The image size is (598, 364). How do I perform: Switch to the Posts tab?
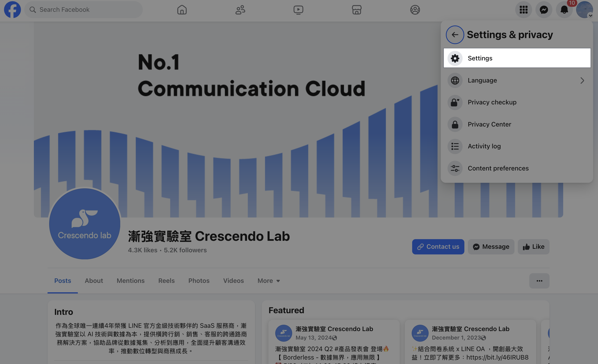tap(63, 281)
